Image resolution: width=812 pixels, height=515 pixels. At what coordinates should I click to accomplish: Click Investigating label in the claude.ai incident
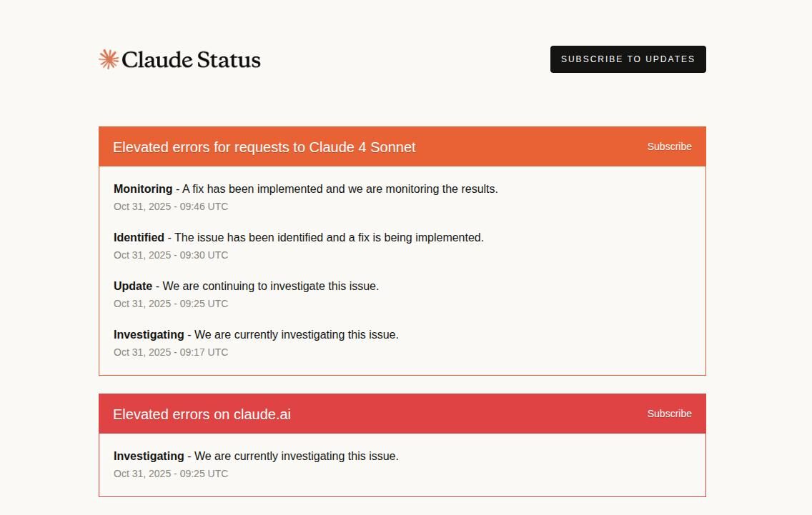pos(149,456)
